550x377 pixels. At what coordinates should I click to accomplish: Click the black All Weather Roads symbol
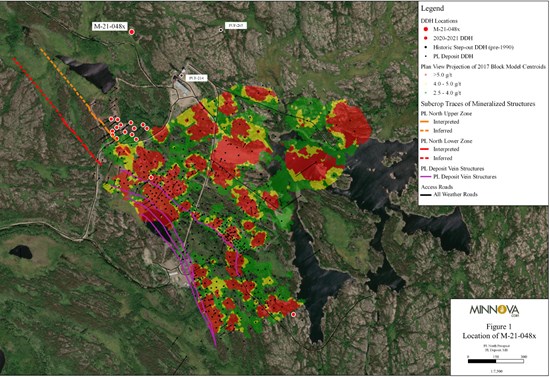[x=425, y=194]
